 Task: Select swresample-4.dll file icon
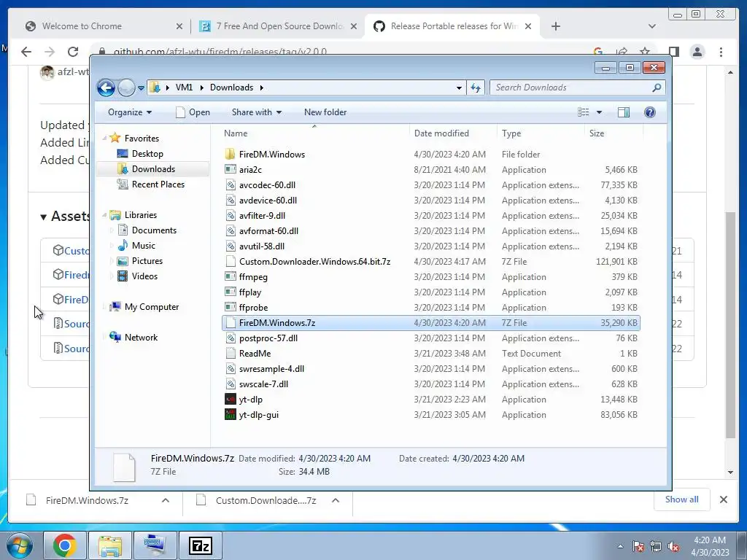click(230, 368)
